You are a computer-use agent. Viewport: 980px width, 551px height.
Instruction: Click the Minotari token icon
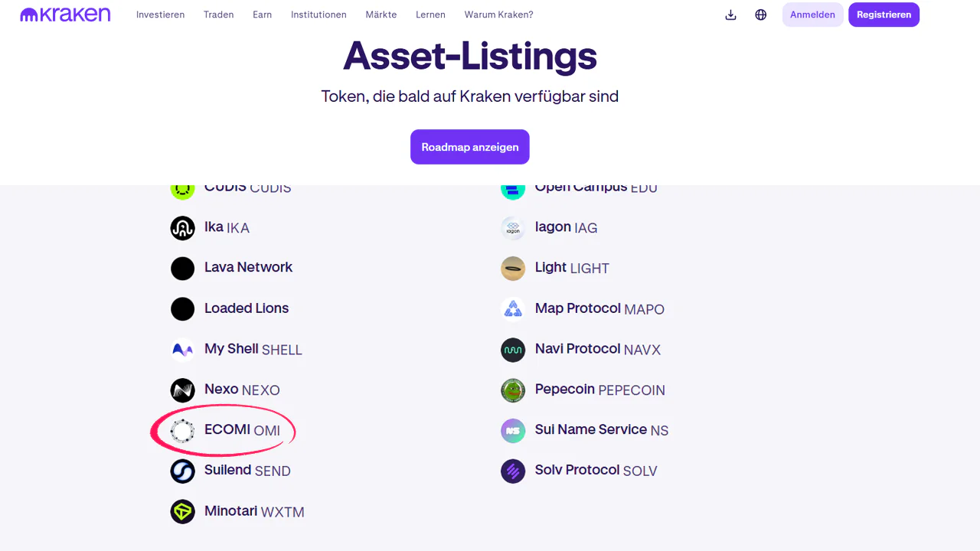coord(182,511)
